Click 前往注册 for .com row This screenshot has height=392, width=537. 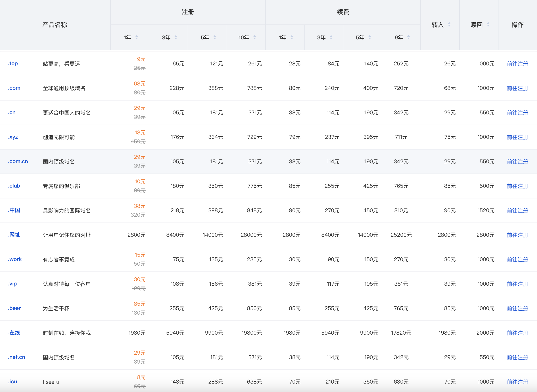(x=518, y=88)
